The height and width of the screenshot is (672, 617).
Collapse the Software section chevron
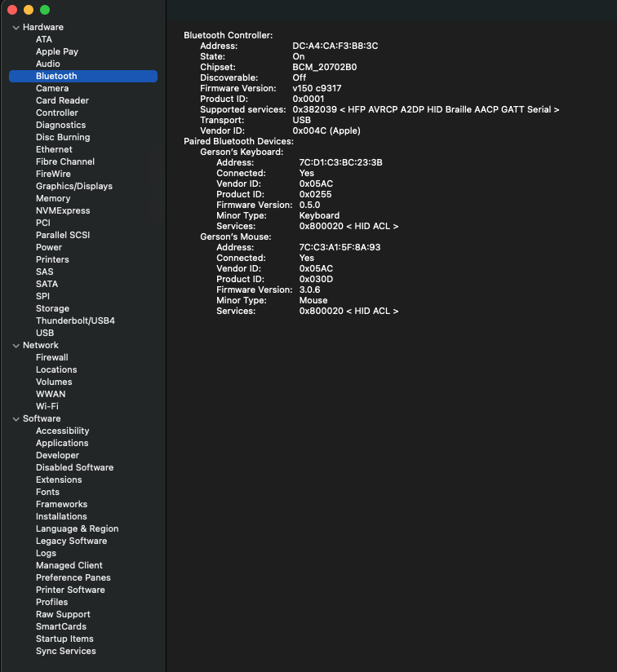[16, 418]
